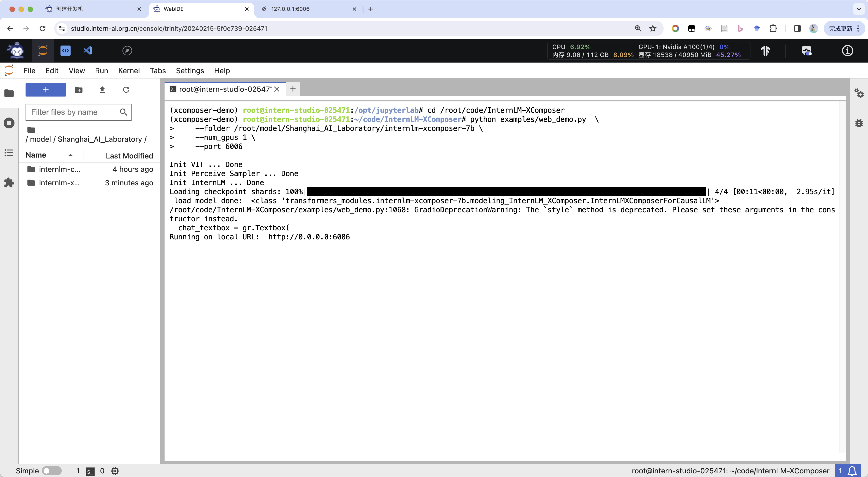This screenshot has height=477, width=868.
Task: Click the JupyterLab icon in top bar
Action: 43,51
